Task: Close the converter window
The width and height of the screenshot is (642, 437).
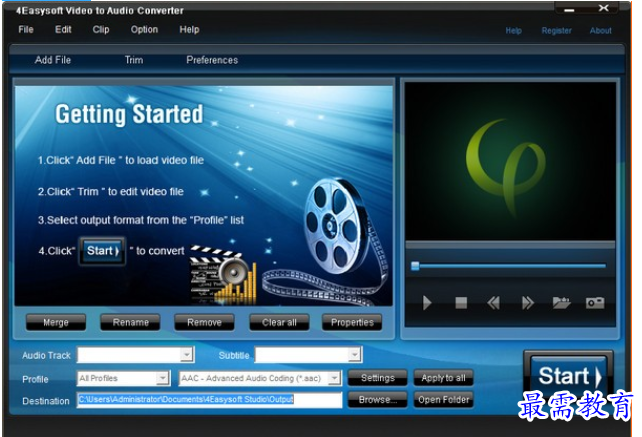Action: (603, 8)
